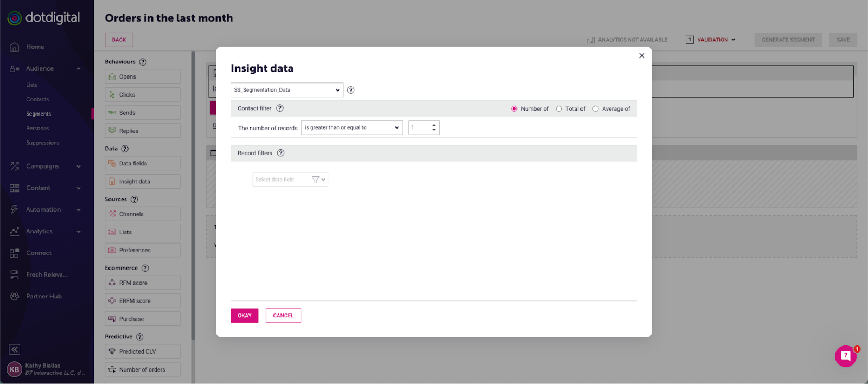Click the Record filters help icon
The image size is (868, 384).
pos(280,153)
